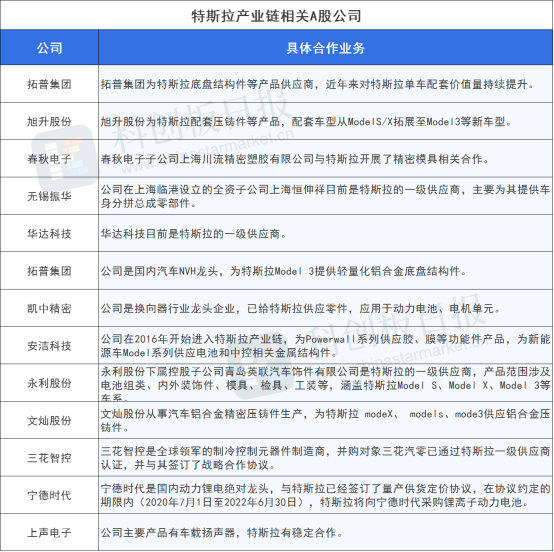
Task: Click the 华达科技 company cell
Action: (x=49, y=234)
